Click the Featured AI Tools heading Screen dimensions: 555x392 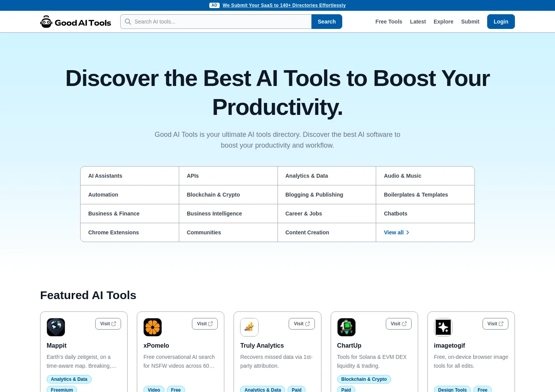click(88, 295)
